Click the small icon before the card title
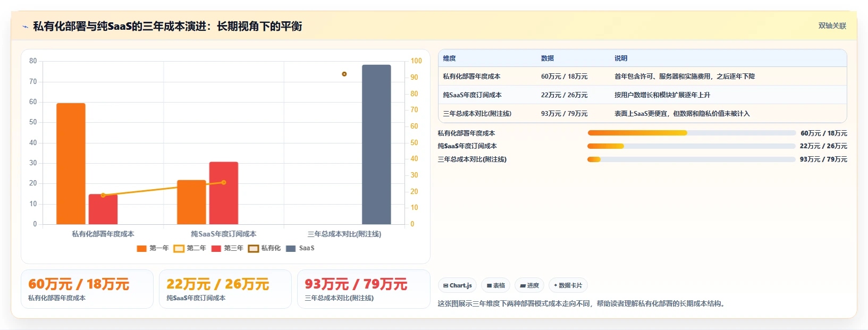The image size is (868, 330). [x=25, y=27]
